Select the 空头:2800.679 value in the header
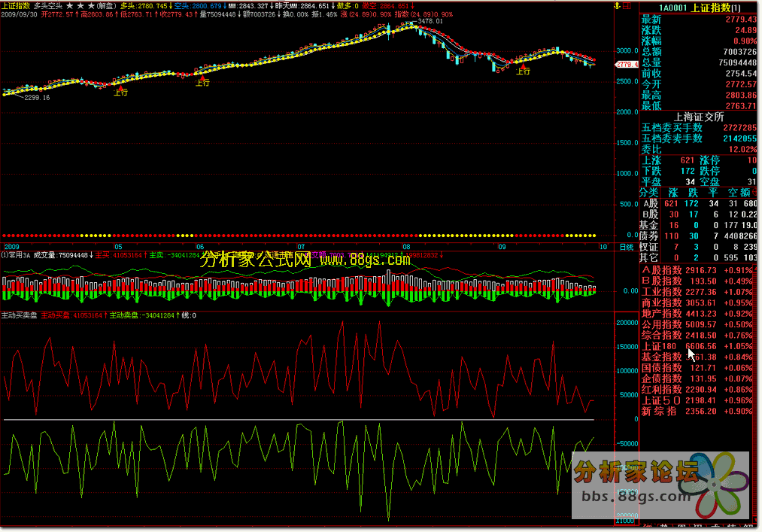The height and width of the screenshot is (532, 762). [198, 6]
